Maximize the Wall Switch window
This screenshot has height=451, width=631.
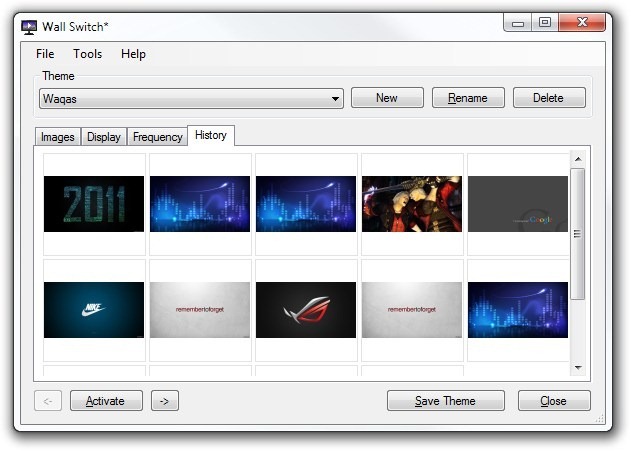pos(545,23)
